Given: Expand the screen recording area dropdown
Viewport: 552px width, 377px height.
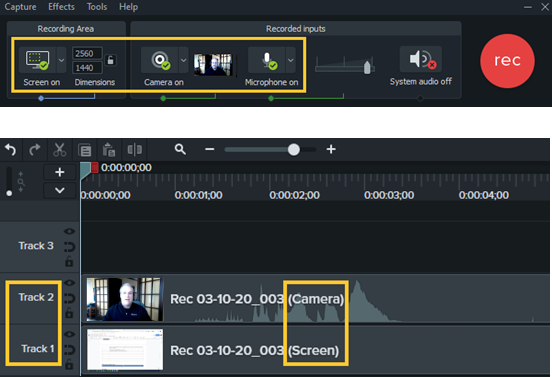Looking at the screenshot, I should (61, 60).
